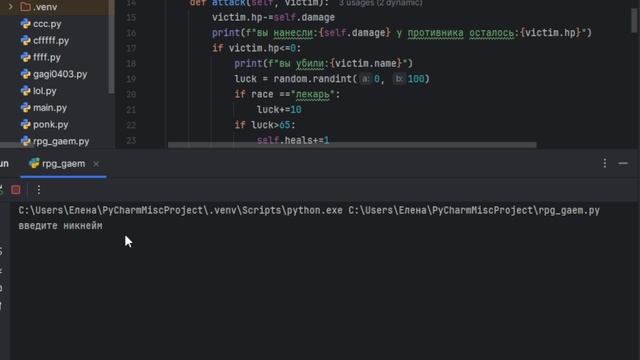Open cfffff.py in project tree

pos(51,41)
